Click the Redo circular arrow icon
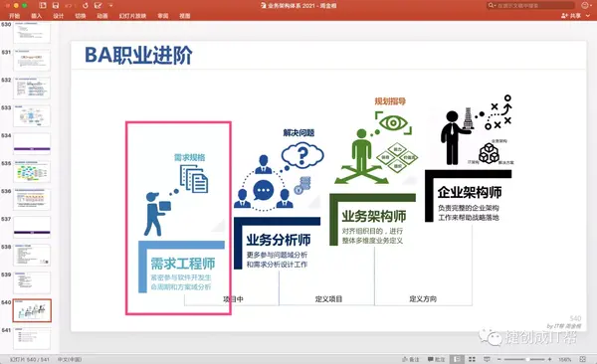Viewport: 597px width, 364px height. pos(85,5)
